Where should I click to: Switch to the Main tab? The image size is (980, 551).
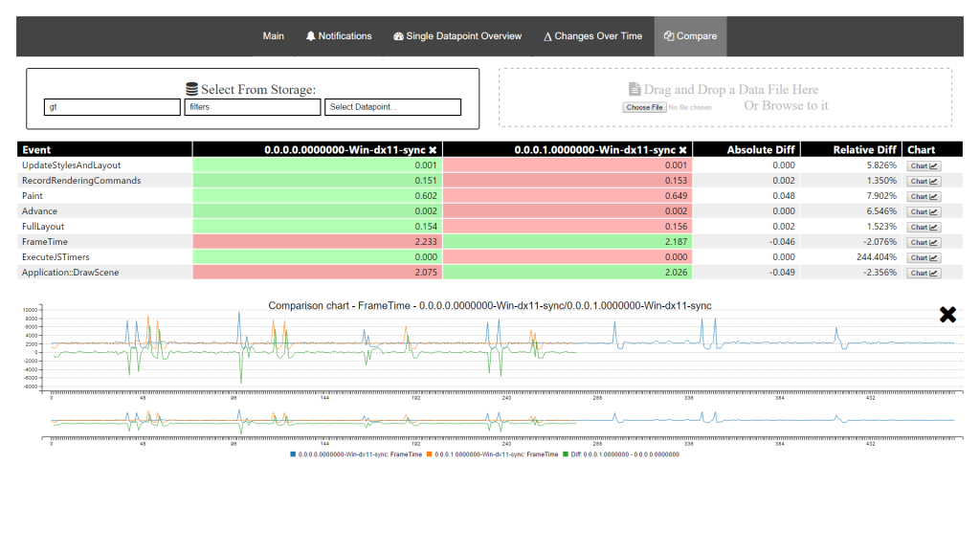[273, 35]
